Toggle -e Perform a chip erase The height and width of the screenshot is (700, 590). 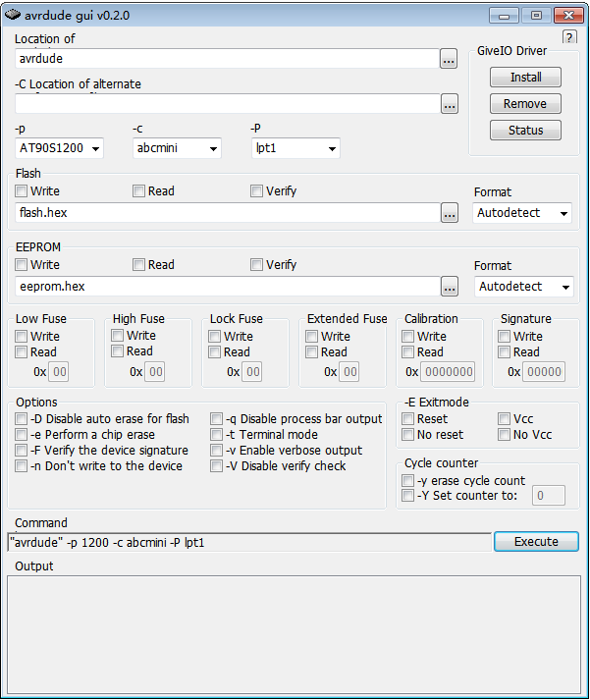click(21, 434)
